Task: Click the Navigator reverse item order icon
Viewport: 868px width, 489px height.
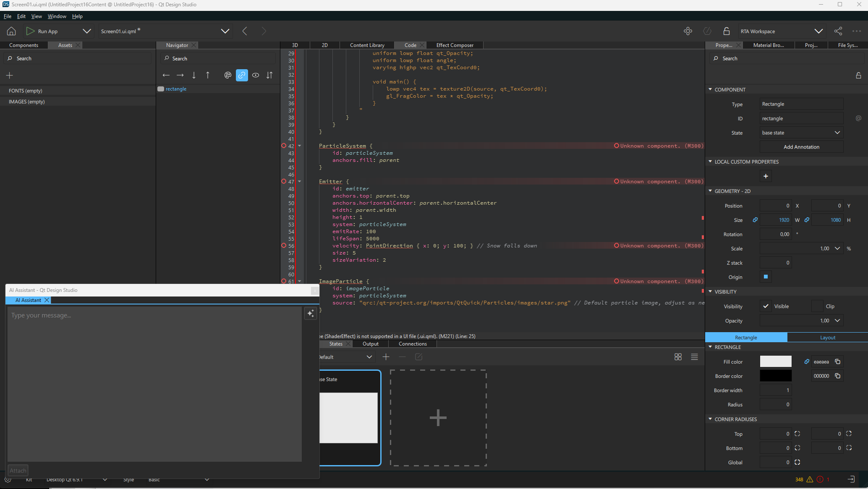Action: coord(269,75)
